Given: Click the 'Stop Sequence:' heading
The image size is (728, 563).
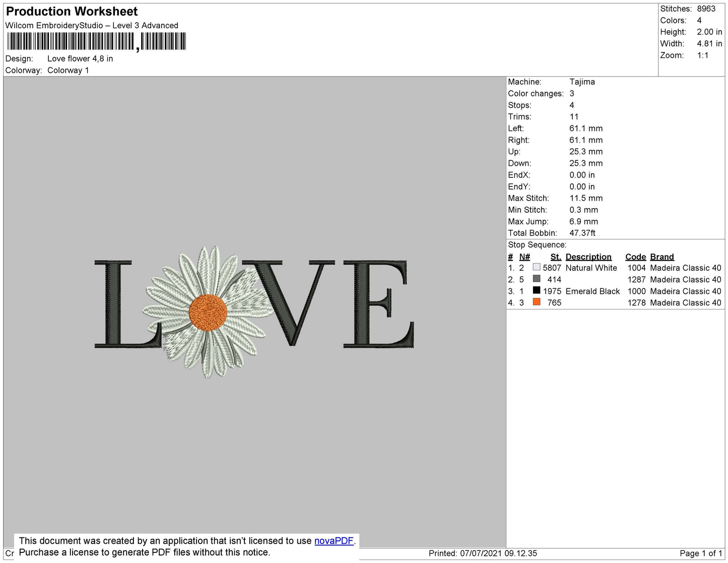Looking at the screenshot, I should point(537,245).
